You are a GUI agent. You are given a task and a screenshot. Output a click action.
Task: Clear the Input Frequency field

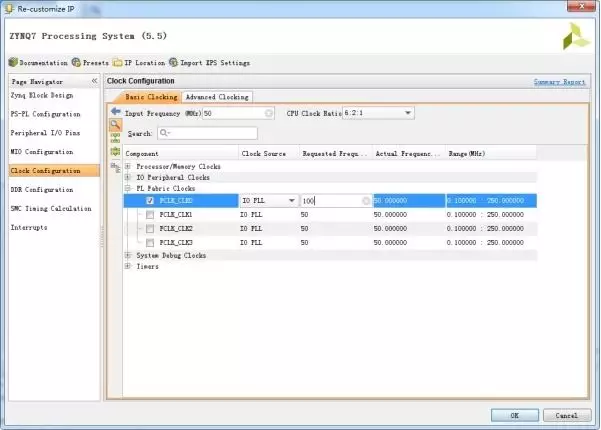pos(269,113)
